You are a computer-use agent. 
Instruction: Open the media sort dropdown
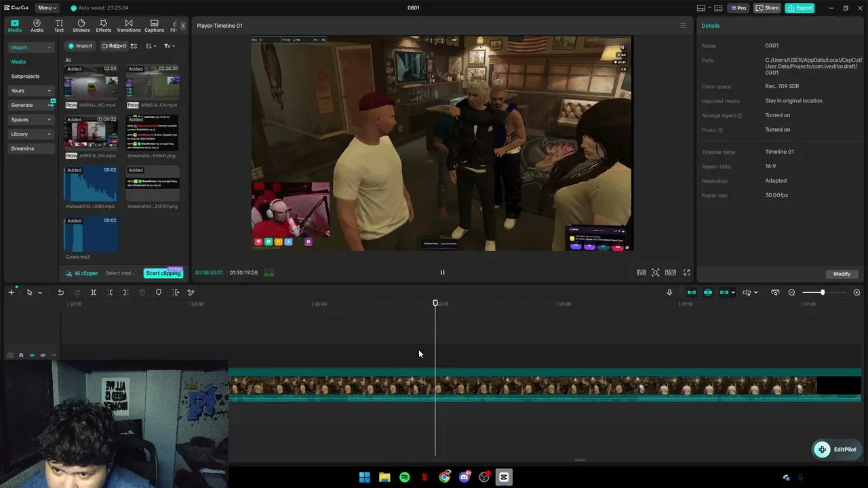151,46
